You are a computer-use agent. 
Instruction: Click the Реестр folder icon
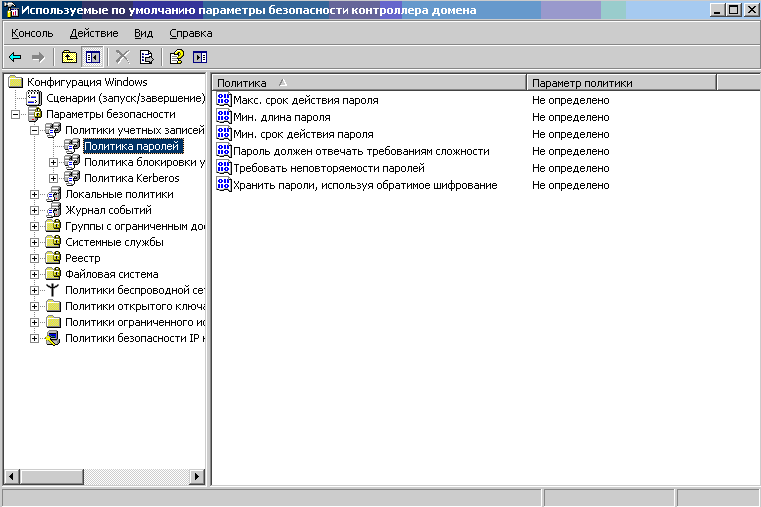53,258
